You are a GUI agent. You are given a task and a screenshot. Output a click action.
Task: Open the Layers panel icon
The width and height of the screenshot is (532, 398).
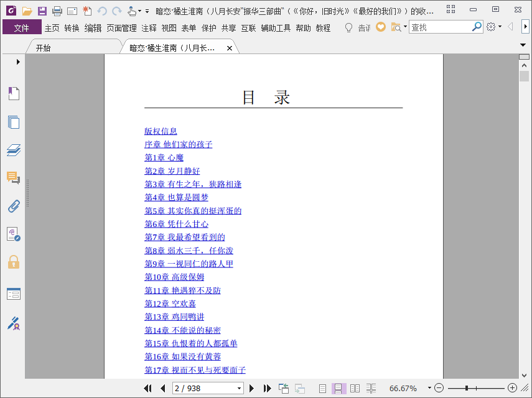pos(14,150)
